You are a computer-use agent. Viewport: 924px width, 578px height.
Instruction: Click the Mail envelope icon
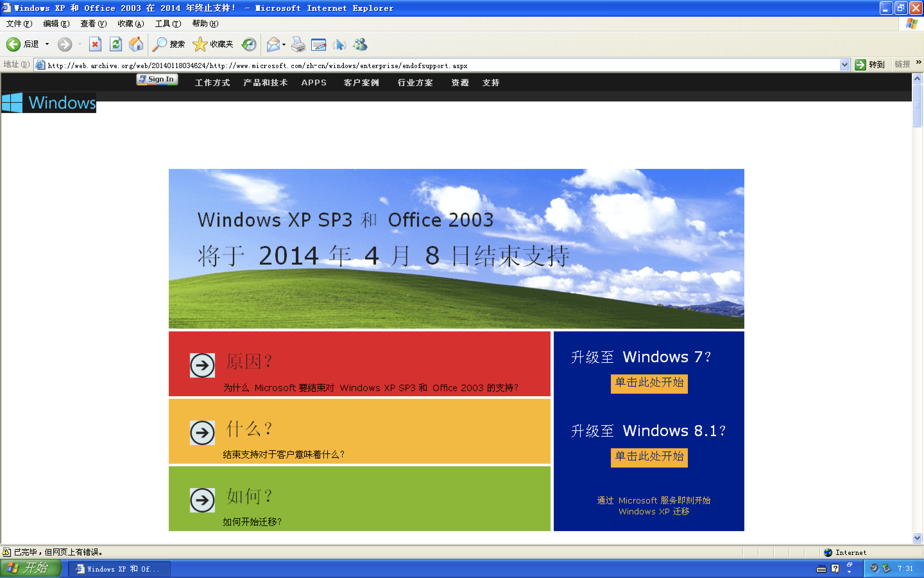point(273,44)
